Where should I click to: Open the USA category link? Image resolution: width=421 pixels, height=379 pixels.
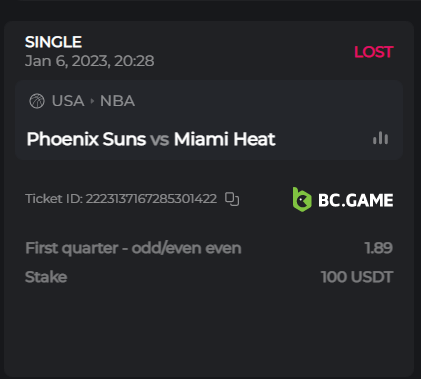tap(68, 101)
